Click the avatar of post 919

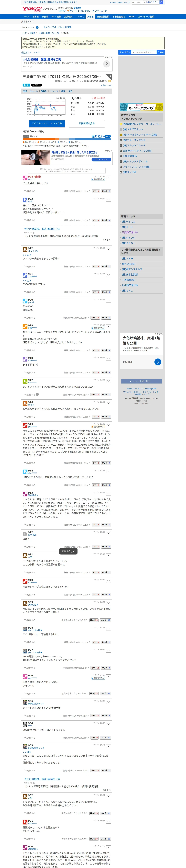pos(25,327)
